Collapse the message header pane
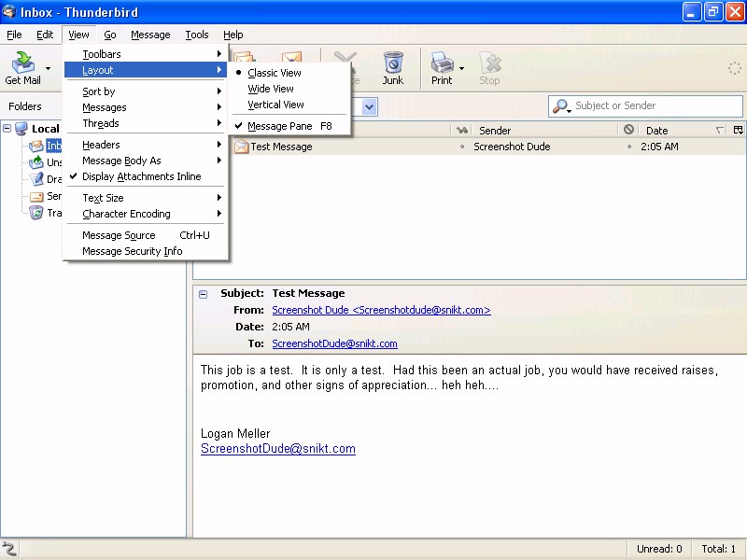Image resolution: width=747 pixels, height=560 pixels. tap(203, 294)
